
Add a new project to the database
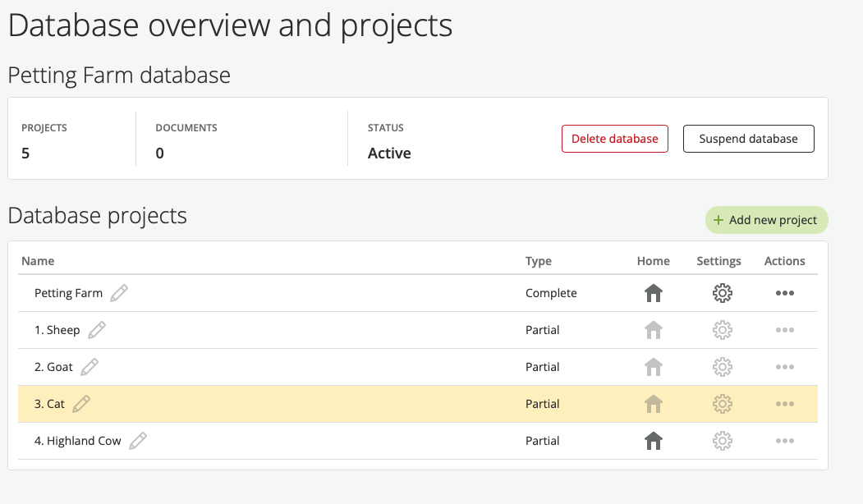click(766, 220)
